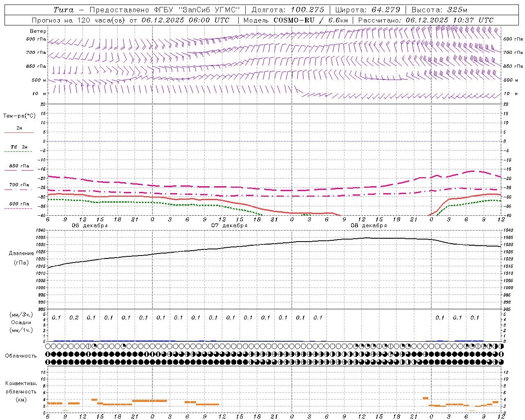Select the text ФГБУ "ЗапСиб УГМС"
Viewport: 525px width, 420px height.
[196, 10]
